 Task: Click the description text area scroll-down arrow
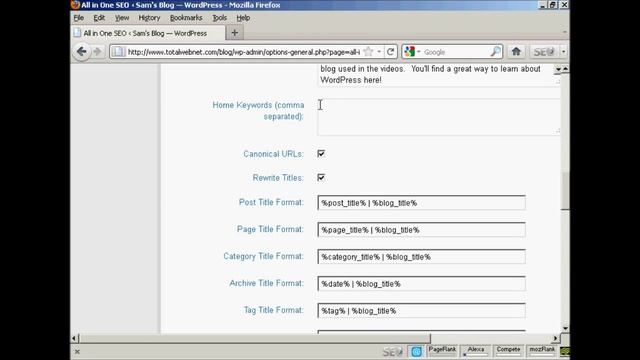click(x=558, y=69)
